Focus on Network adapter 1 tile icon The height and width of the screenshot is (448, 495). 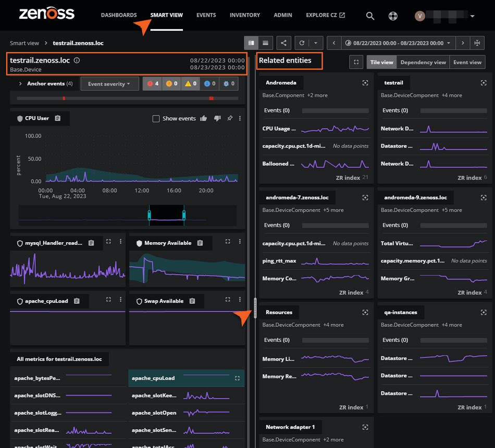tap(365, 427)
